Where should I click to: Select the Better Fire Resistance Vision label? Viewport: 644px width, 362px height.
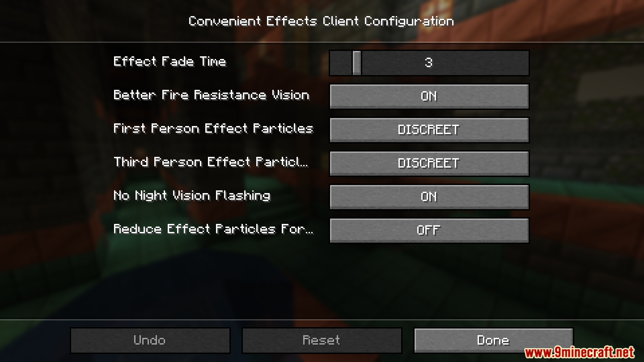click(x=211, y=95)
